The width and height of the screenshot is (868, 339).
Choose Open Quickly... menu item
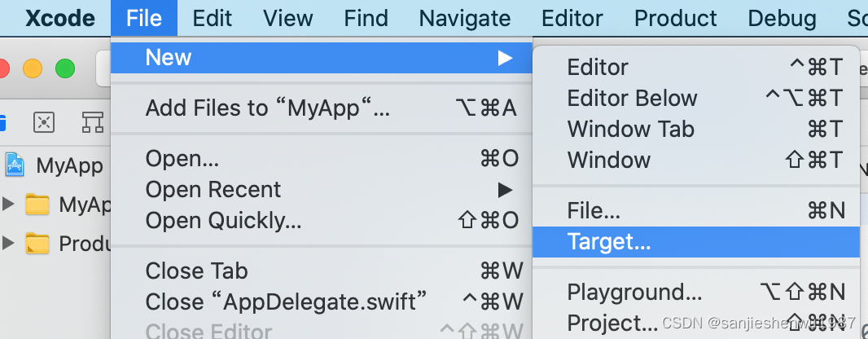click(322, 221)
